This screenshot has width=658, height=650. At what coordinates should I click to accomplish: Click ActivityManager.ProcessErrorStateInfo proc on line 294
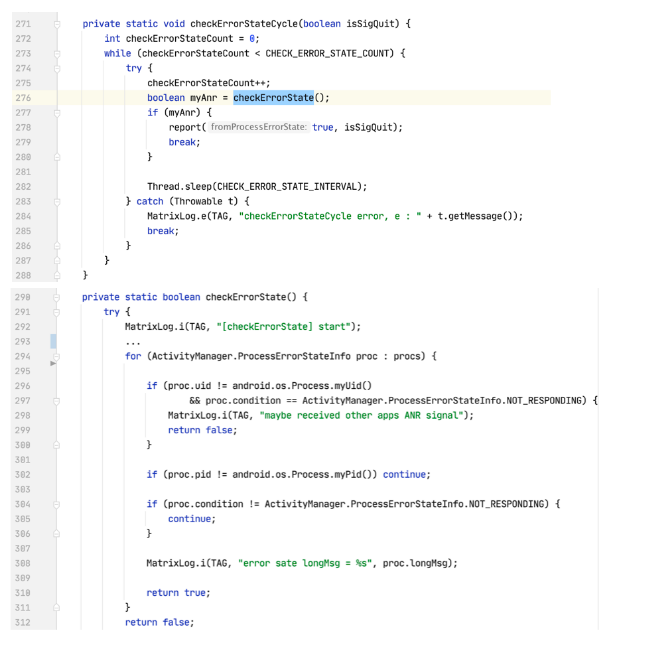(264, 356)
